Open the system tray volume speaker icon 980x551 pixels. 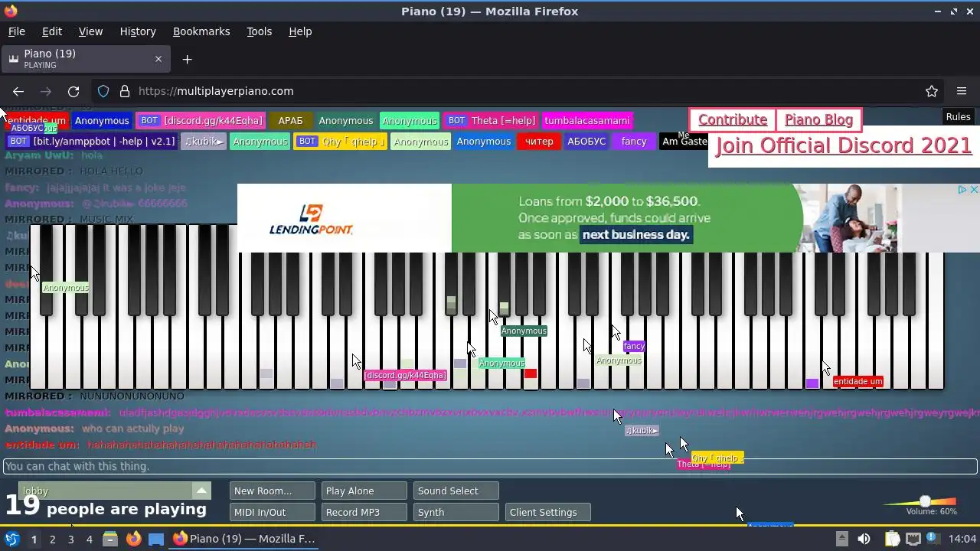tap(864, 539)
